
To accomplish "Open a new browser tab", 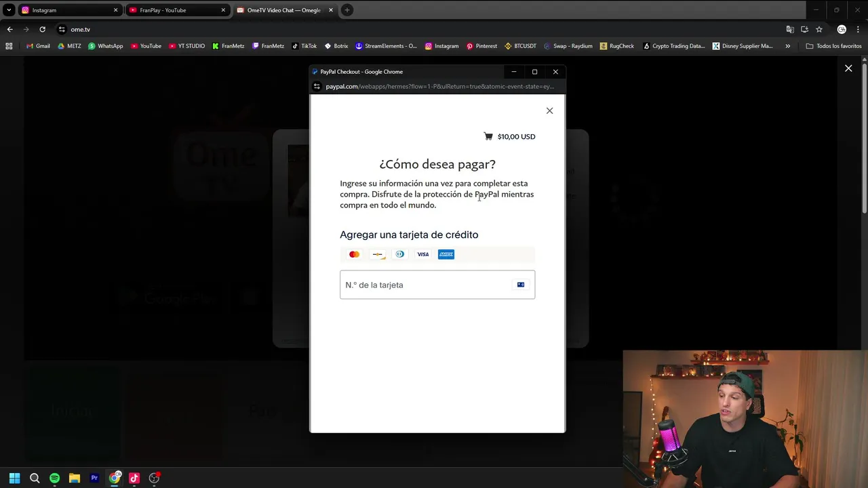I will click(347, 10).
